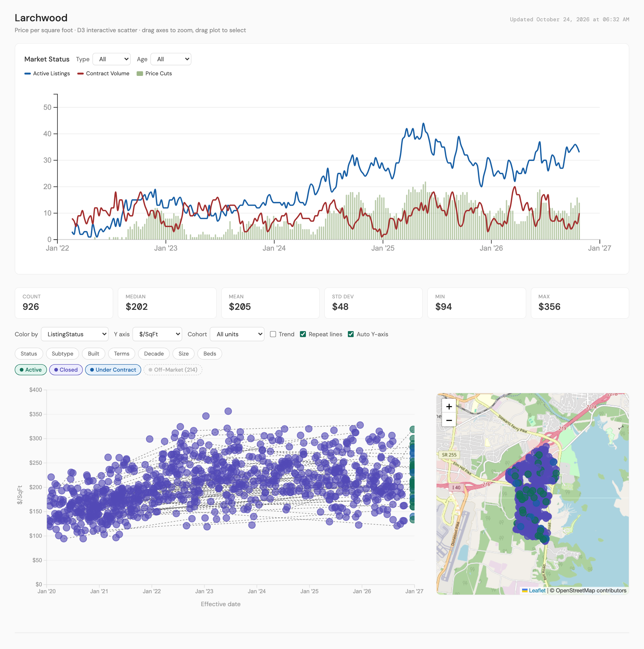
Task: Click the COUNT 926 stat card
Action: click(x=64, y=303)
